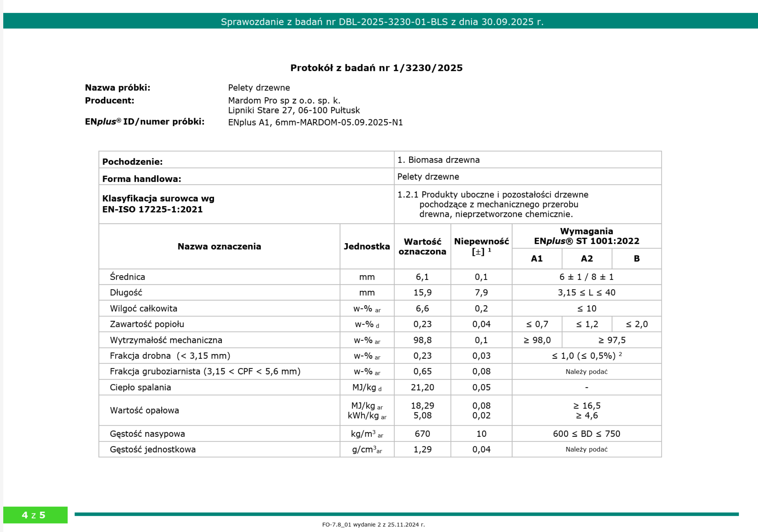Viewport: 758px width, 532px height.
Task: Click the "A2" requirements subheader
Action: coord(586,259)
